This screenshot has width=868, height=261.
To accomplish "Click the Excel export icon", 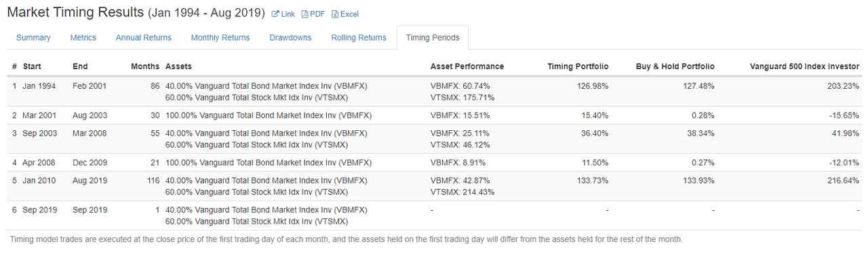I will [335, 14].
